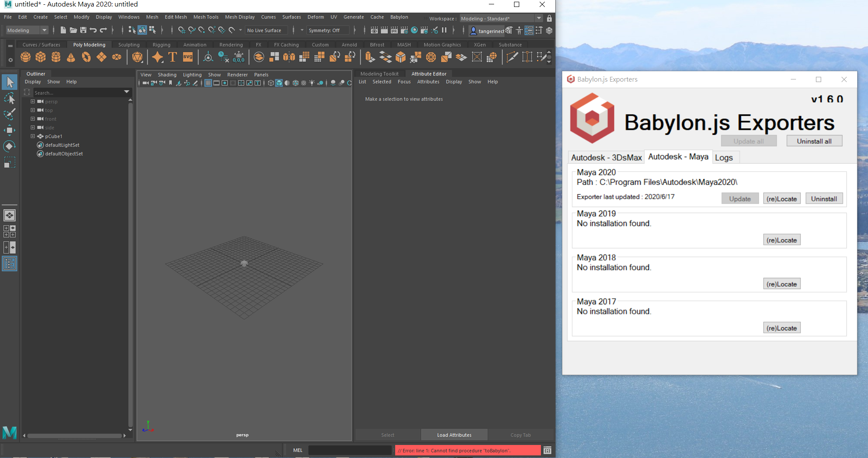Select defaultObjectSet in the Outliner
Image resolution: width=868 pixels, height=458 pixels.
point(64,154)
